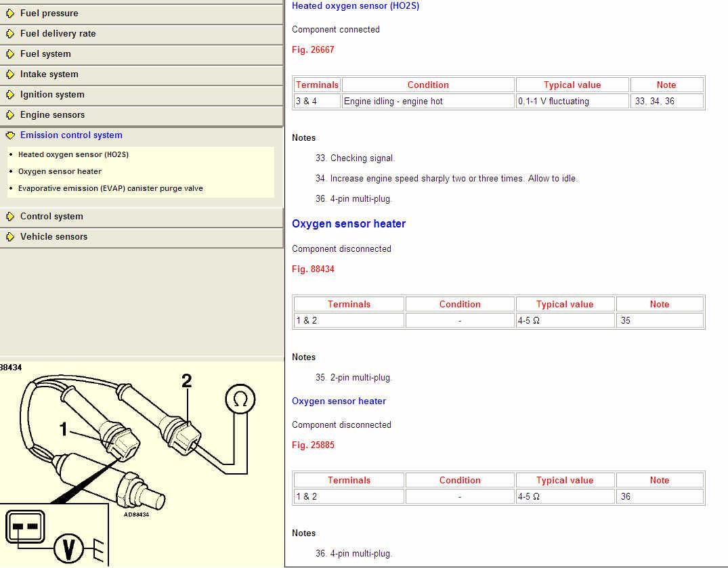Select note '35. 2-pin multi-plug.'

354,378
